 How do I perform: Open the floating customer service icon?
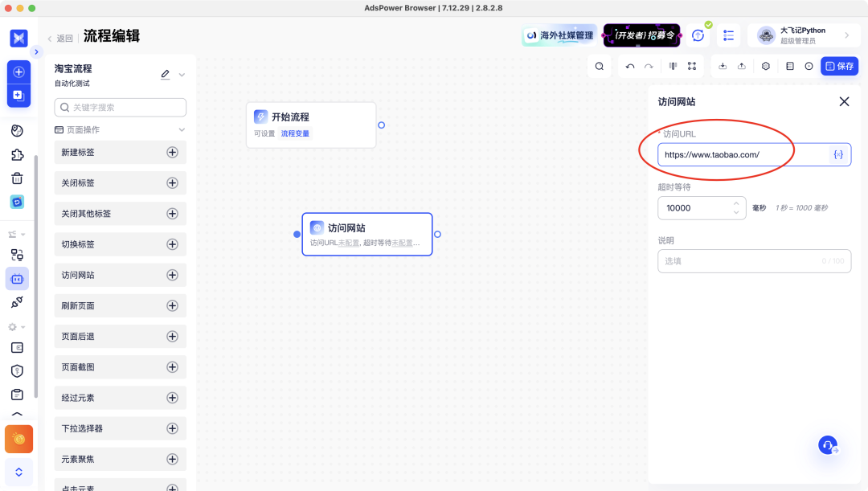[827, 445]
